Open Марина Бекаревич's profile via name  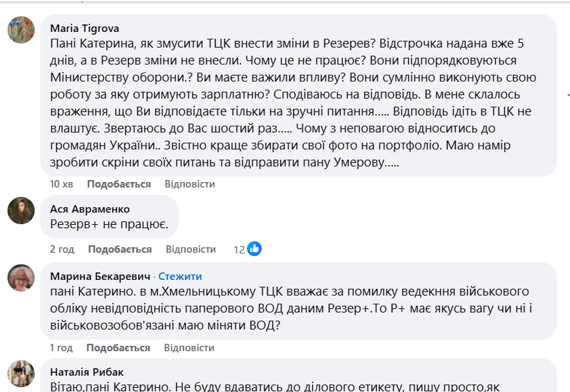(x=100, y=277)
